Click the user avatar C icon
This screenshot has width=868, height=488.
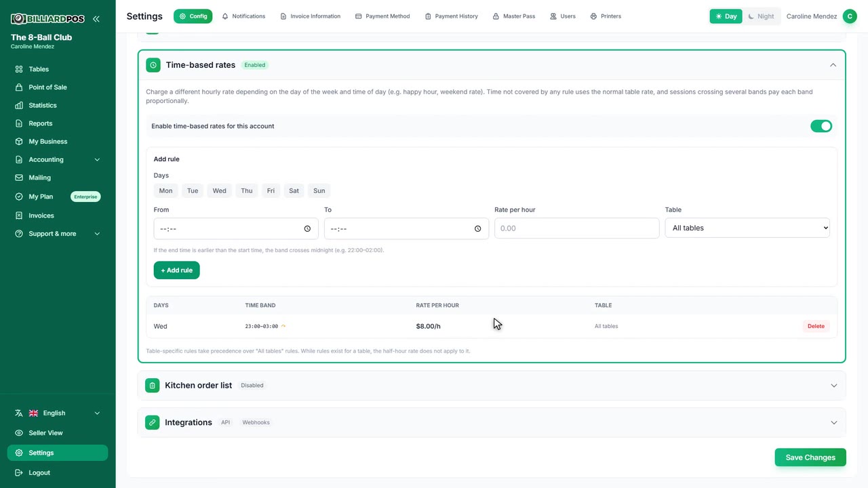pyautogui.click(x=850, y=16)
